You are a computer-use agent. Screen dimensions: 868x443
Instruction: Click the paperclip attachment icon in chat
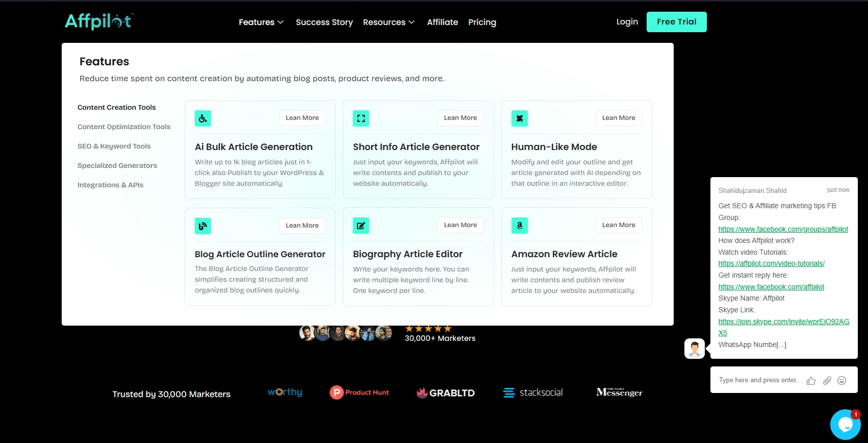tap(827, 381)
